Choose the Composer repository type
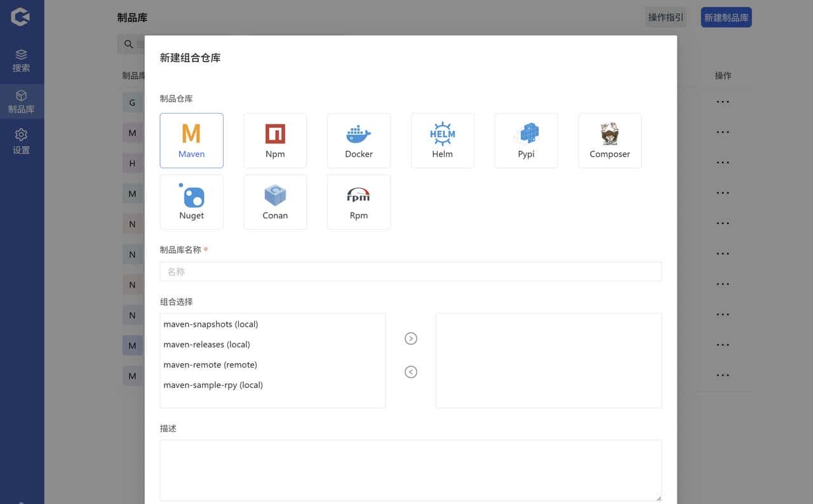This screenshot has width=813, height=504. [610, 140]
